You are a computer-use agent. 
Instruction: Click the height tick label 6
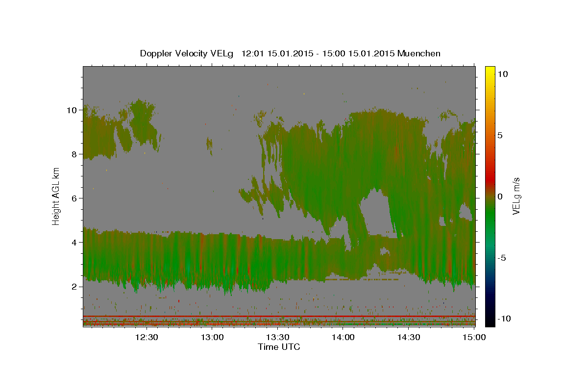(74, 198)
